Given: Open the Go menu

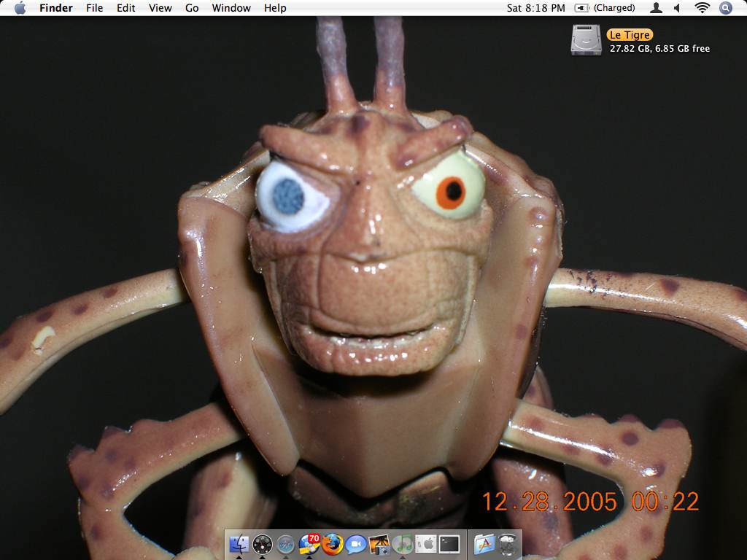Looking at the screenshot, I should [x=192, y=7].
